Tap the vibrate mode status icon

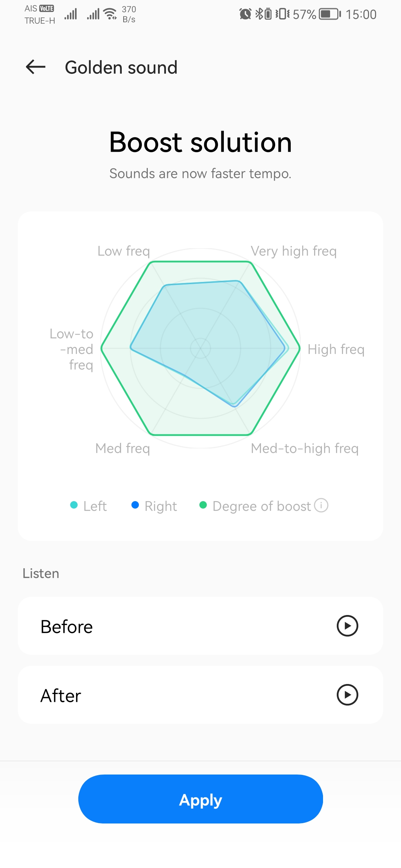[x=283, y=14]
